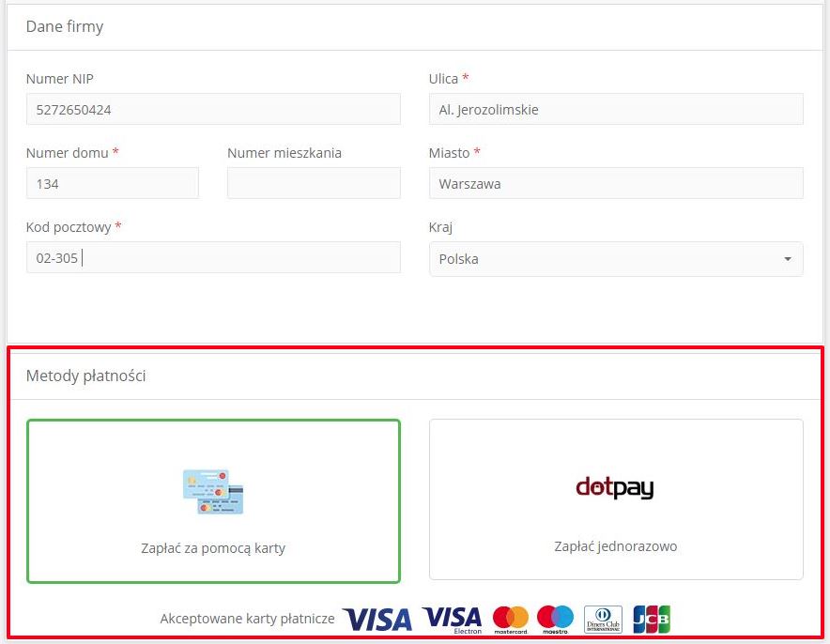The image size is (830, 644).
Task: Click the first VISA card logo
Action: coord(377,620)
